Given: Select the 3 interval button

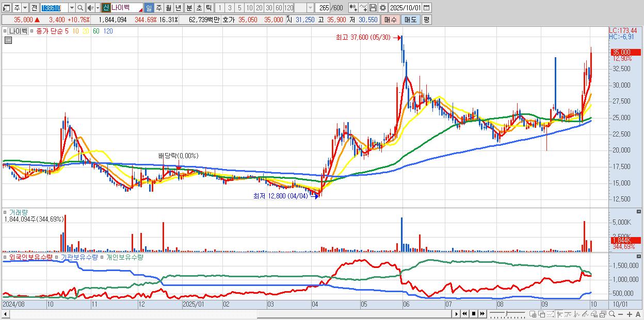Looking at the screenshot, I should click(230, 8).
